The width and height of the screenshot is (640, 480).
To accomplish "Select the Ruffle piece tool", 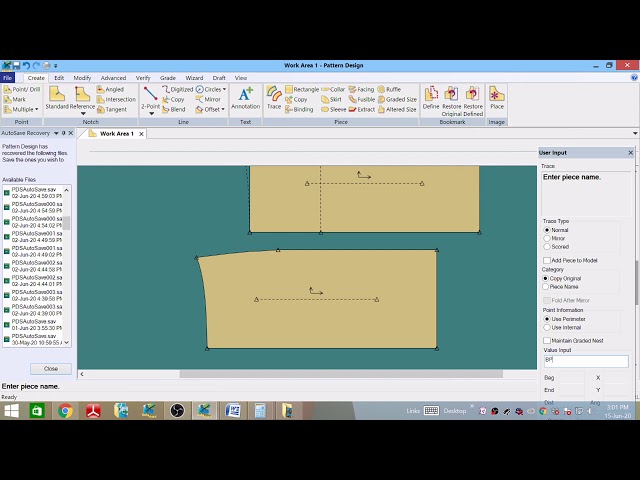I will click(389, 89).
